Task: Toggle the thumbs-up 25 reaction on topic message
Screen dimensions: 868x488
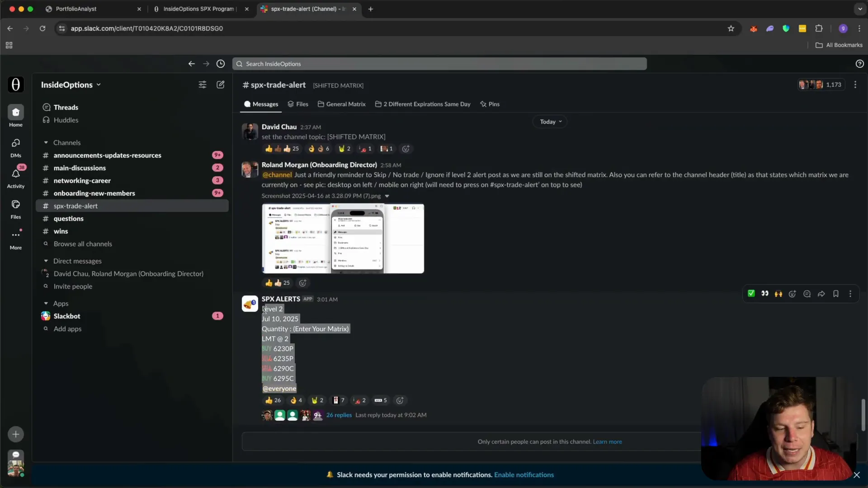Action: click(x=282, y=149)
